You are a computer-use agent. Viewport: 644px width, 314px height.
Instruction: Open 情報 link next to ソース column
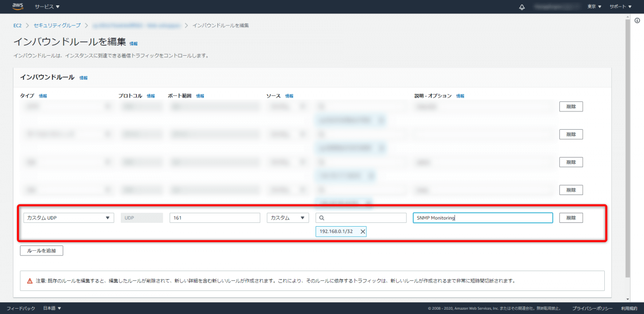pos(289,96)
